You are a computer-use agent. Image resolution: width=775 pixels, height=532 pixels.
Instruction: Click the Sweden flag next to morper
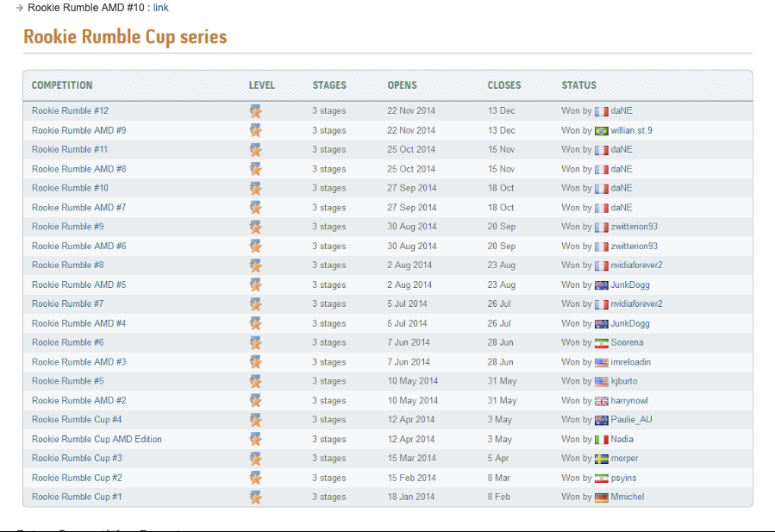[601, 459]
